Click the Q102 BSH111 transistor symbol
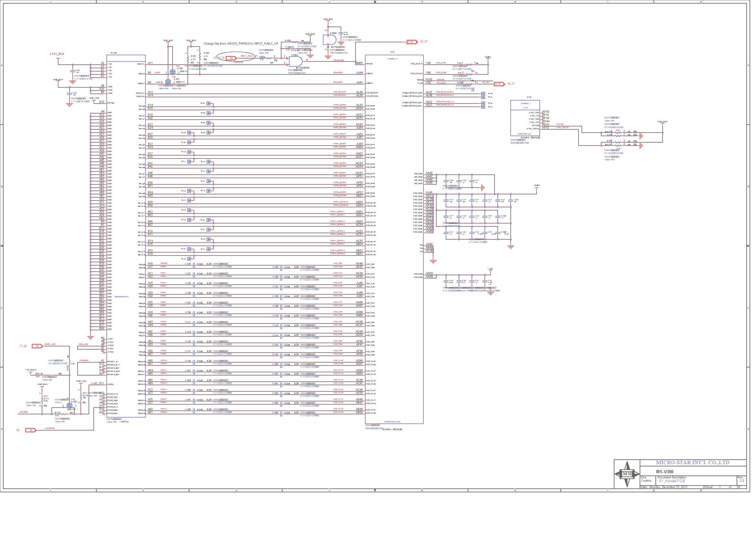Screen dimensions: 756x535 69,406
